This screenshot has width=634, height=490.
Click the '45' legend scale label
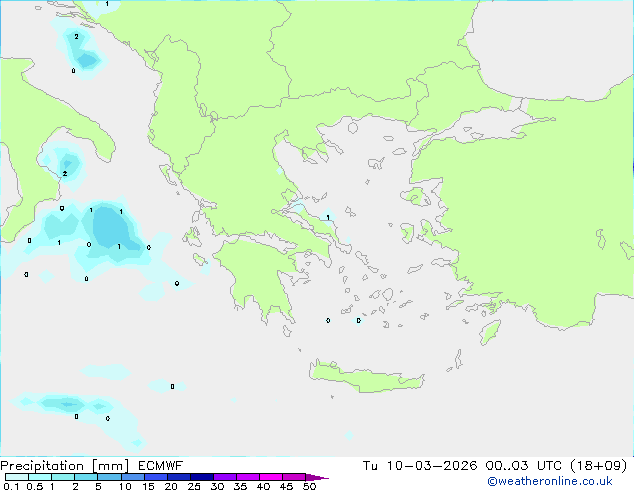tap(287, 486)
